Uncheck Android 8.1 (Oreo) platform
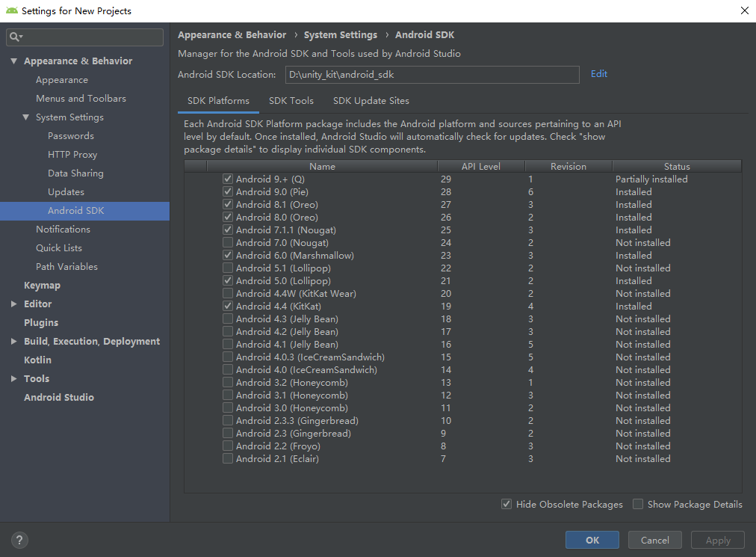This screenshot has width=756, height=557. click(x=228, y=205)
